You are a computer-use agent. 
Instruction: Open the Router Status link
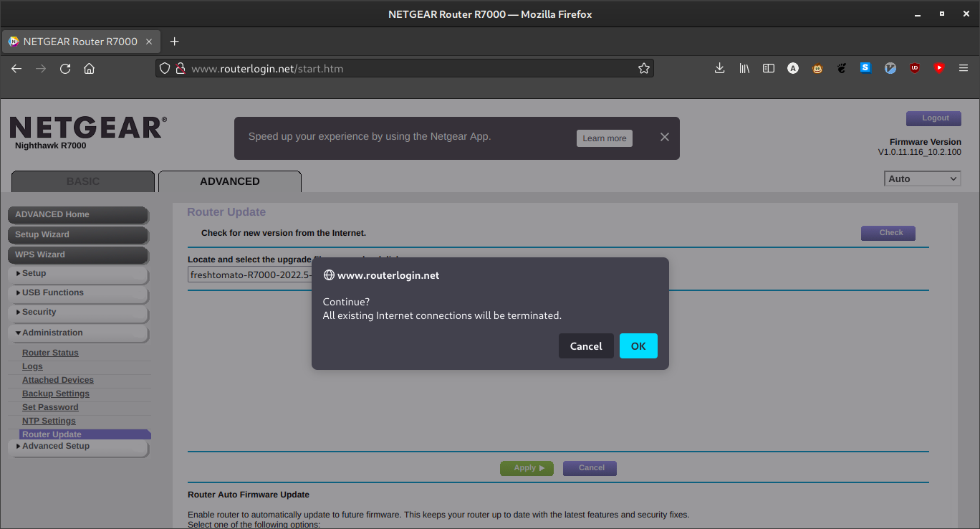[50, 353]
